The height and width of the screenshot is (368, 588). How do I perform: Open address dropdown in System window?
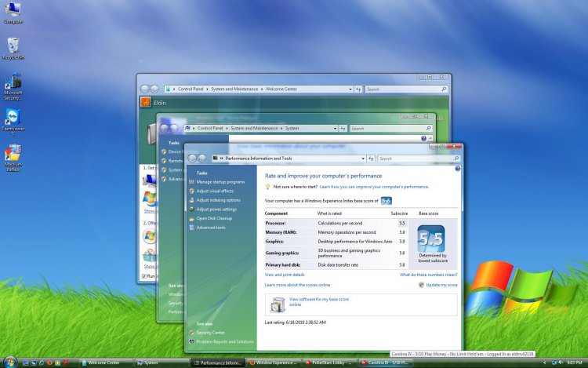(x=335, y=129)
